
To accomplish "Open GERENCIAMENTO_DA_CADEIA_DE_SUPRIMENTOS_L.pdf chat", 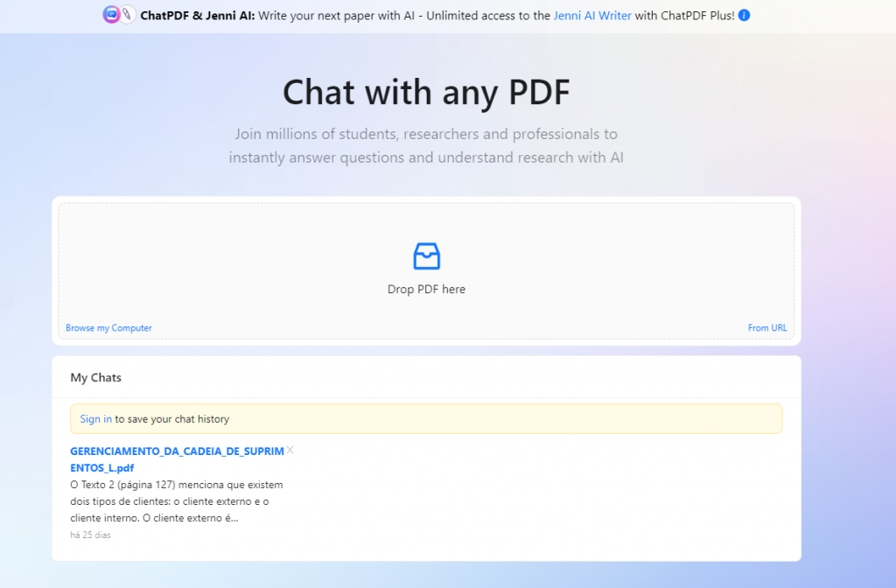I will 177,459.
